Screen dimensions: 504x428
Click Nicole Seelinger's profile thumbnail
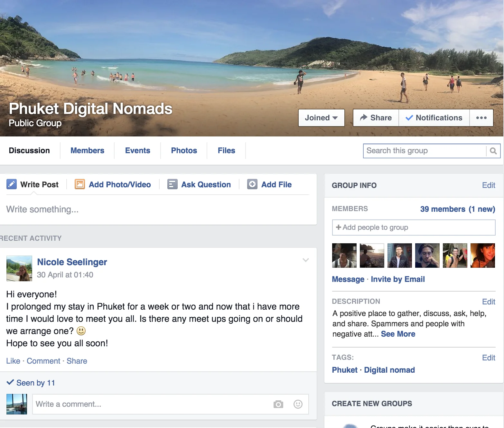19,268
